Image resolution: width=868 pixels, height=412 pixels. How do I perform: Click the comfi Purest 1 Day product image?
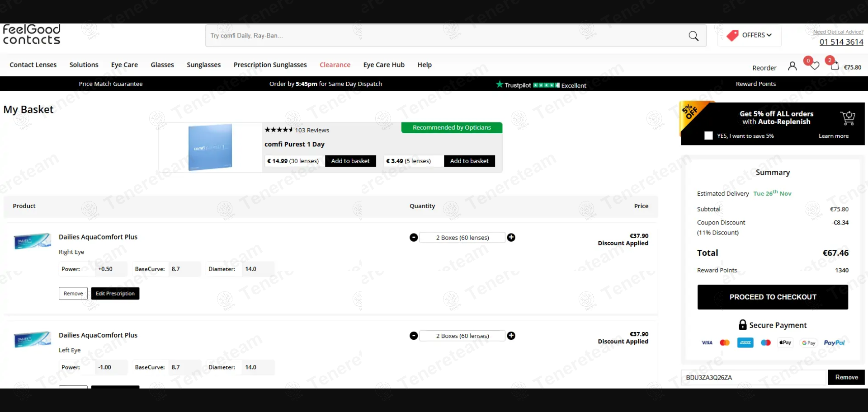[x=210, y=147]
